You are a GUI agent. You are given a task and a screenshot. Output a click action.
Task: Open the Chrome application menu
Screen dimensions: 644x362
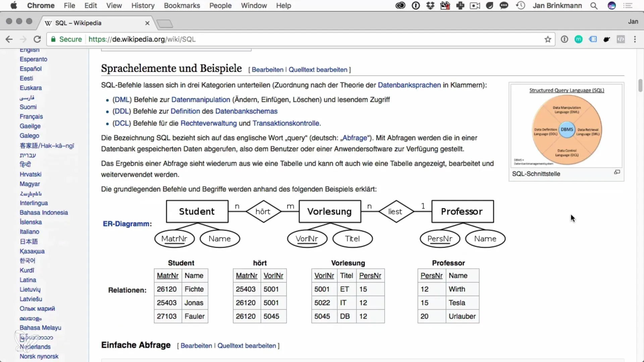[41, 6]
